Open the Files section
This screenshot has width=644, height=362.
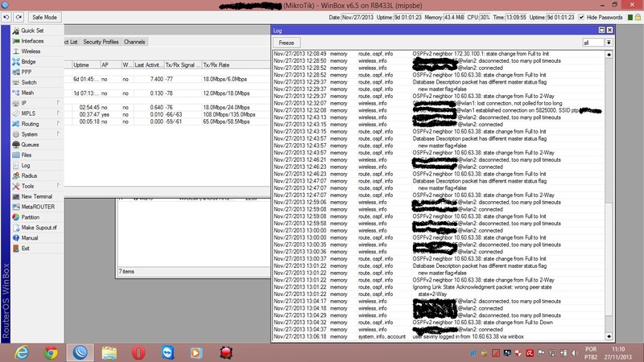coord(27,154)
